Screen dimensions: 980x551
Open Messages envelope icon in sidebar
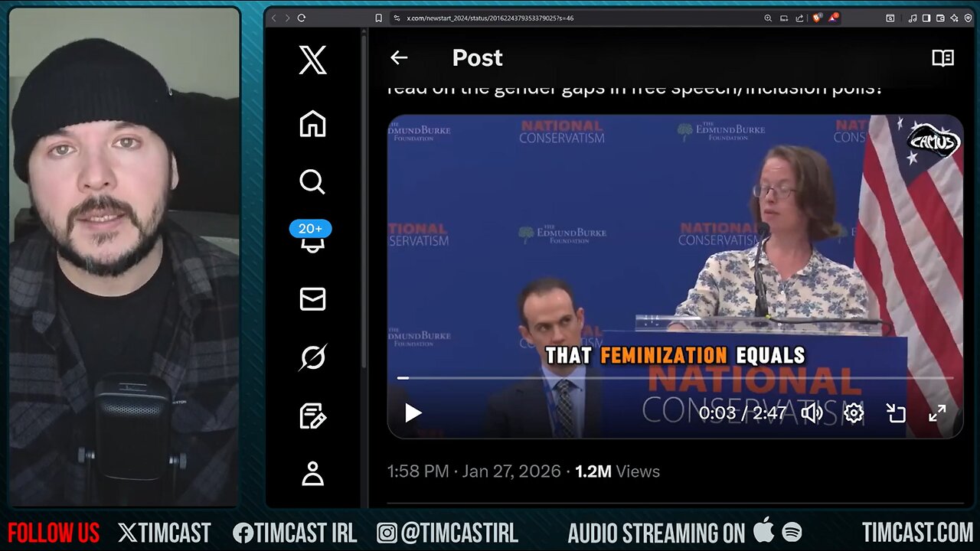tap(312, 299)
